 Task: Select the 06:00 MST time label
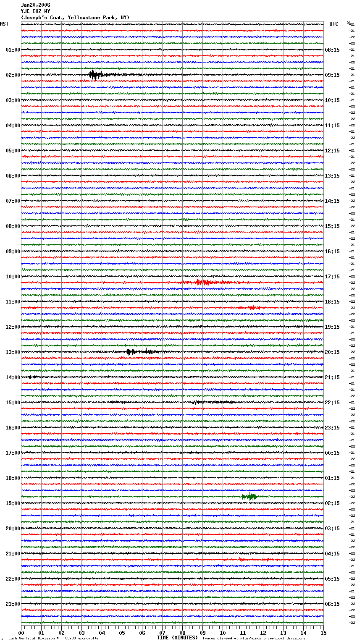point(13,176)
